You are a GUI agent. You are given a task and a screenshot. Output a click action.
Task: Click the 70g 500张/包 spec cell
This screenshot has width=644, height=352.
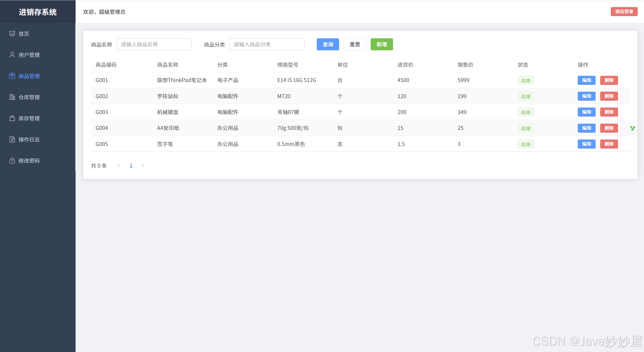[x=293, y=128]
